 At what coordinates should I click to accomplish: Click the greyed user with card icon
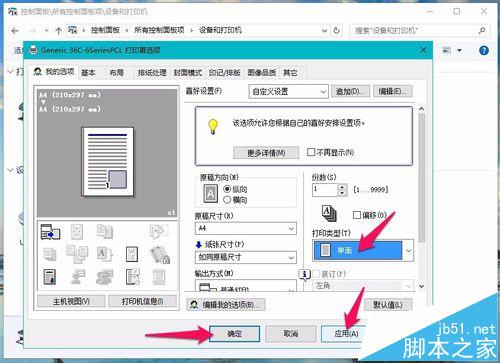coord(77,277)
